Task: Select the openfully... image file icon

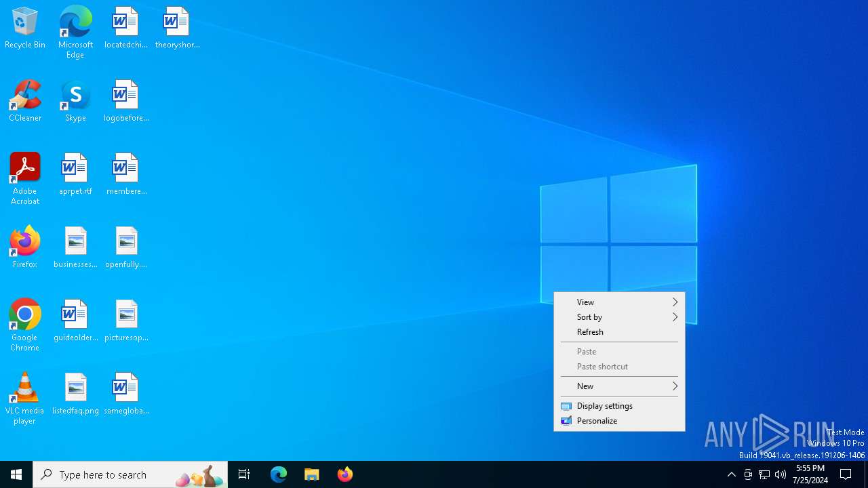Action: pos(125,248)
